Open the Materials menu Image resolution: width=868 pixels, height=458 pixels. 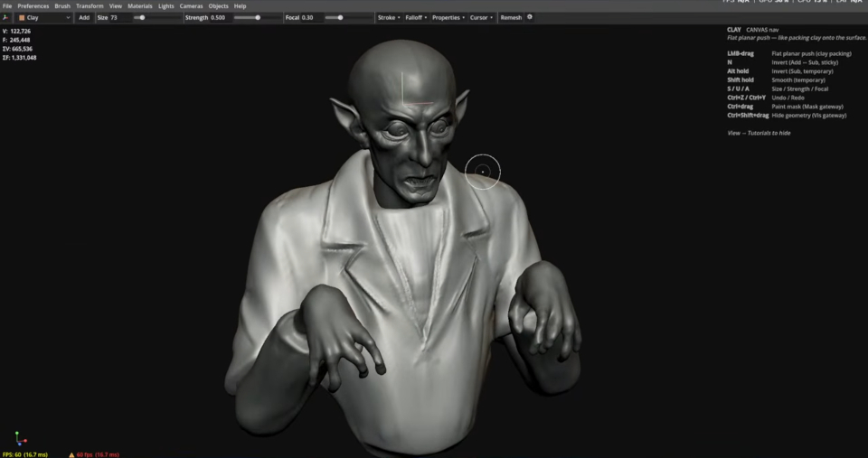(140, 6)
